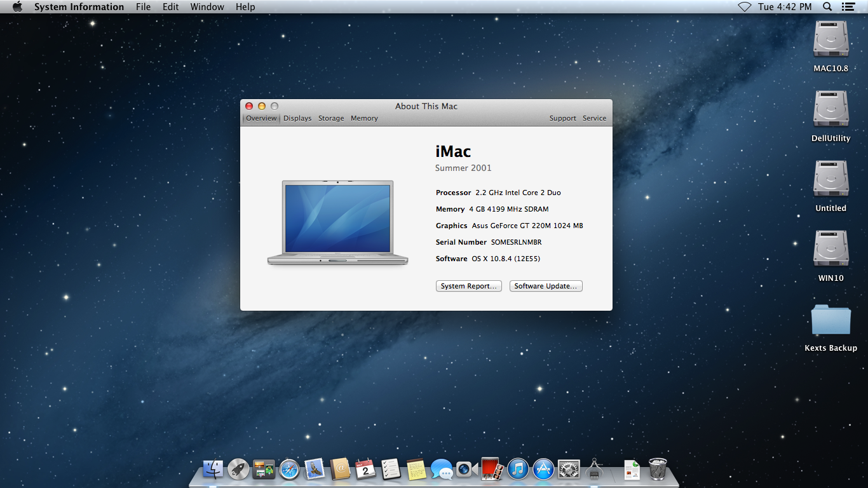Click memory value 4 GB 4199 MHz SDRAM
868x488 pixels.
(508, 209)
